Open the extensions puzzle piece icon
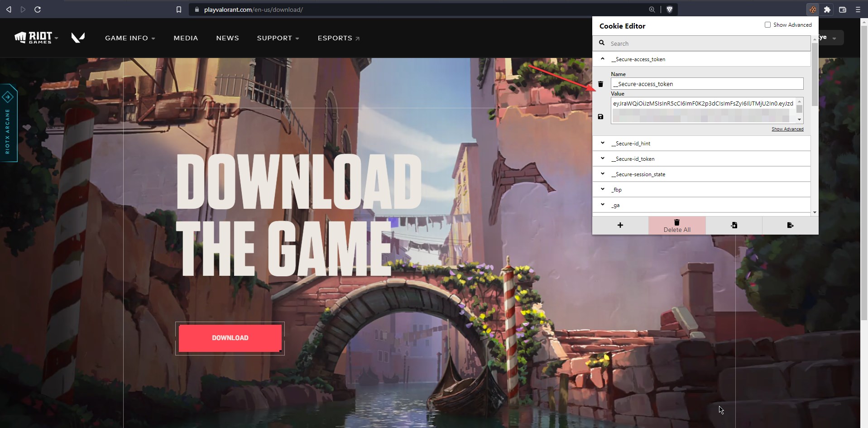868x428 pixels. coord(827,10)
